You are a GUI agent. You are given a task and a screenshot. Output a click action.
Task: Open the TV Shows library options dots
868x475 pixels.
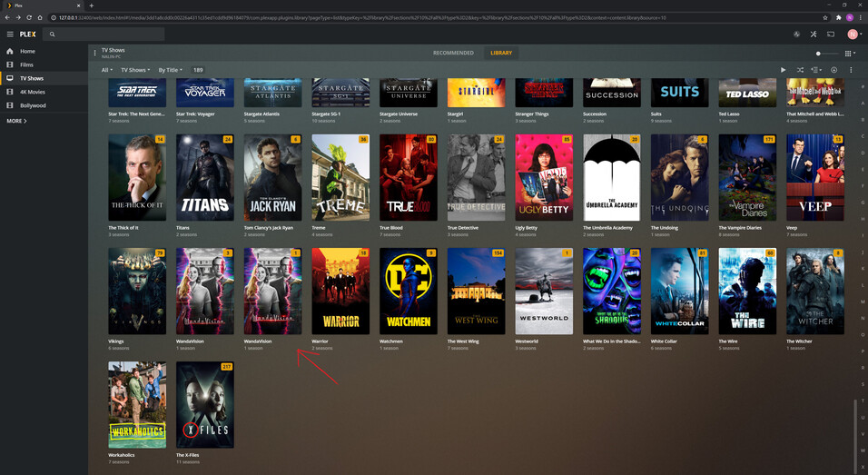(94, 54)
